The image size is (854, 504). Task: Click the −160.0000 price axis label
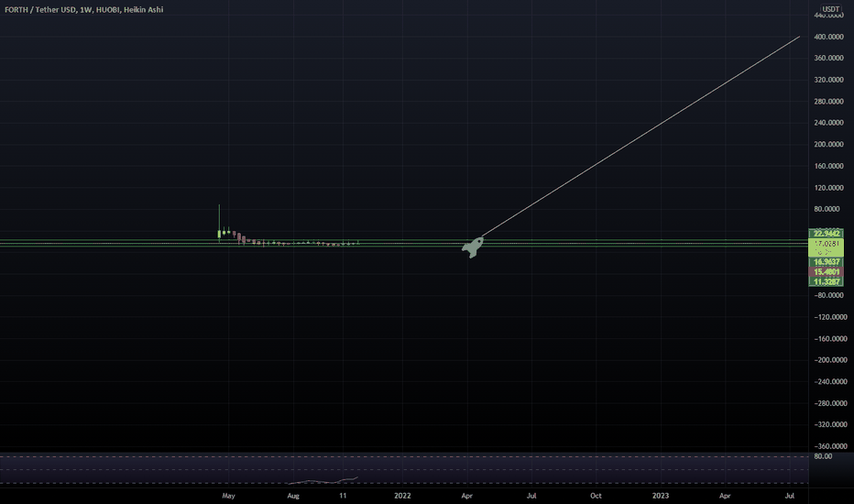tap(830, 338)
